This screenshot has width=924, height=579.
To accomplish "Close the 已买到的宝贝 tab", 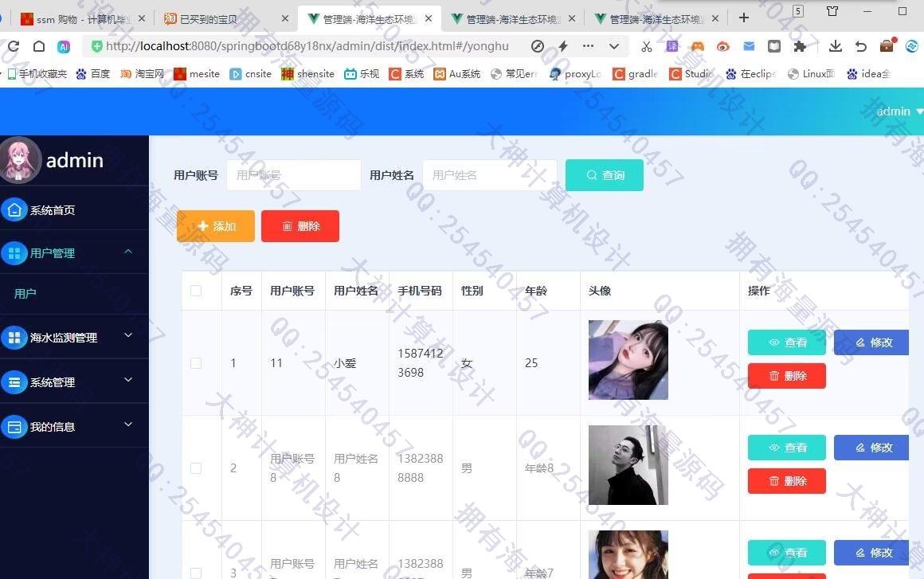I will click(x=285, y=19).
